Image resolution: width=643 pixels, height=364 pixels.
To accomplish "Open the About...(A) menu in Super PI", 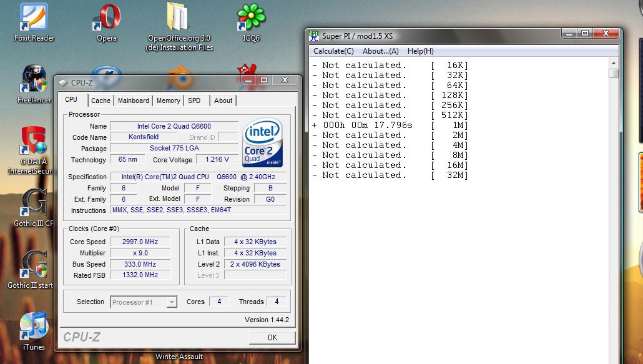I will point(381,51).
